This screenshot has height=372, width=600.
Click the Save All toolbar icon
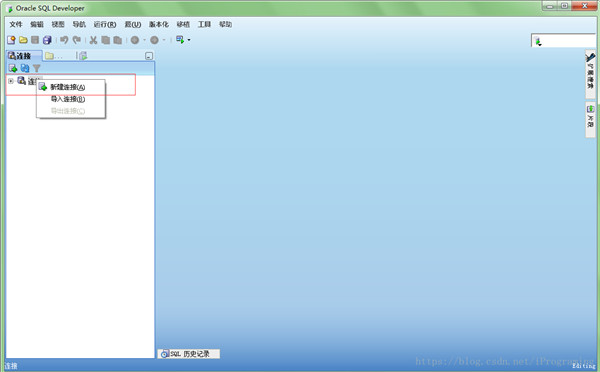tap(47, 40)
